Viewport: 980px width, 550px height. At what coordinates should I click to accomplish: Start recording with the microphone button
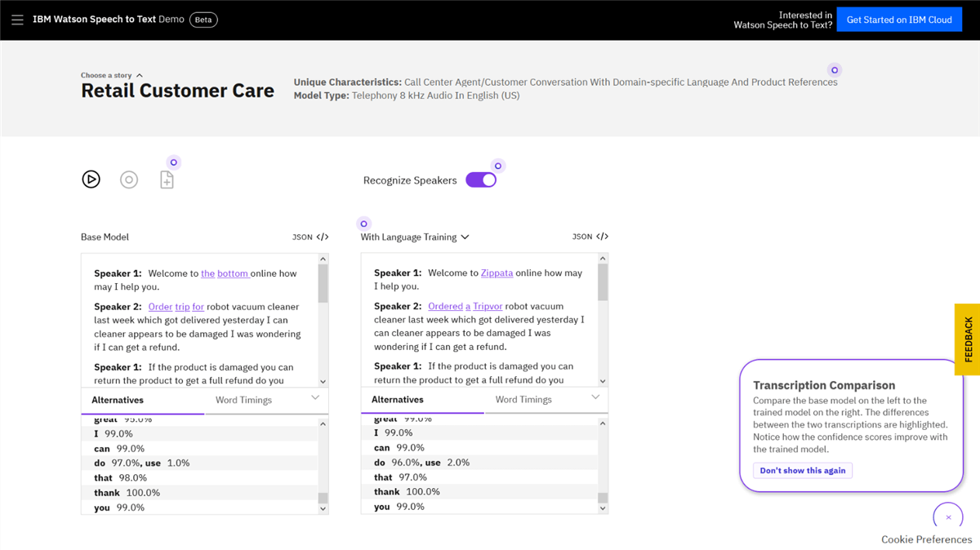129,180
